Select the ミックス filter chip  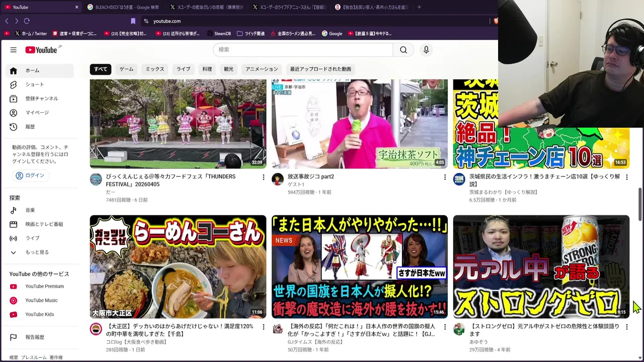[x=155, y=69]
